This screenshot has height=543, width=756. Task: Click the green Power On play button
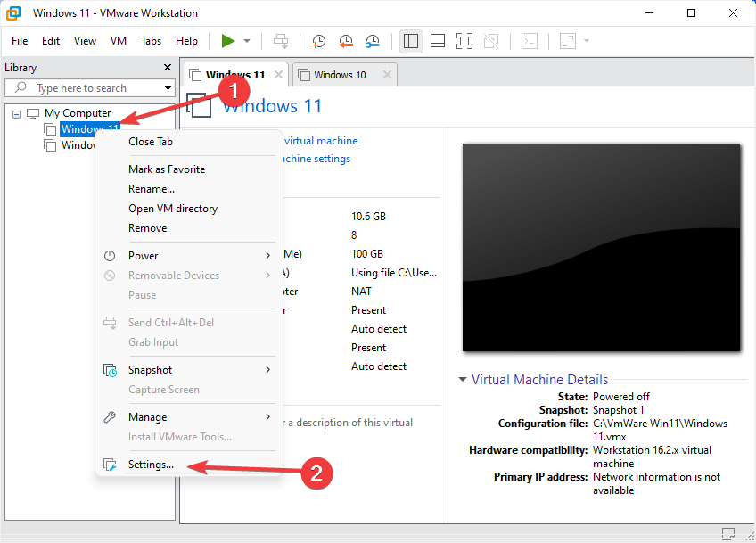coord(227,41)
